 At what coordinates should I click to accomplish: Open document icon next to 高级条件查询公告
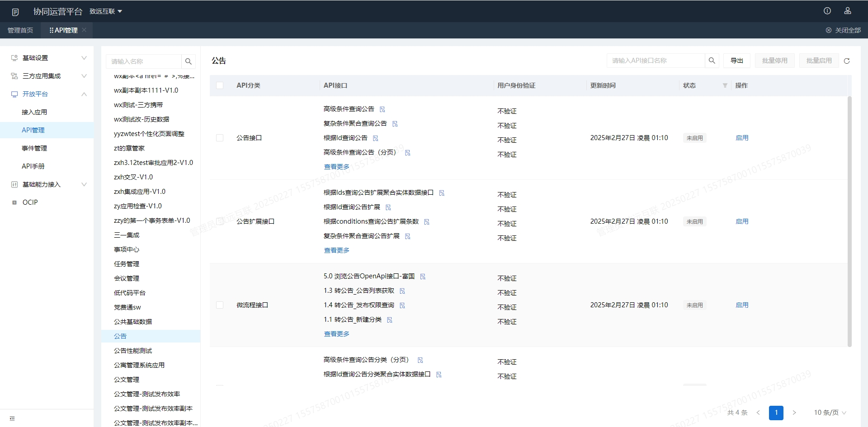(x=382, y=109)
